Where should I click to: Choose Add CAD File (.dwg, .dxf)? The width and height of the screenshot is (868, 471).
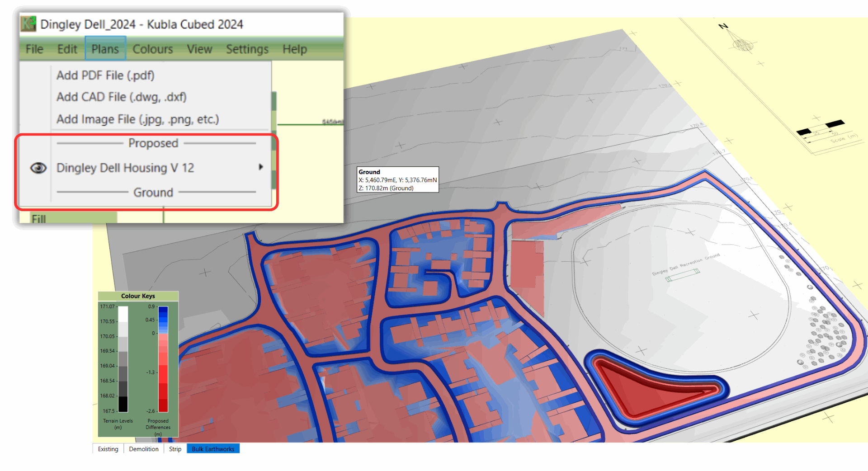point(121,97)
